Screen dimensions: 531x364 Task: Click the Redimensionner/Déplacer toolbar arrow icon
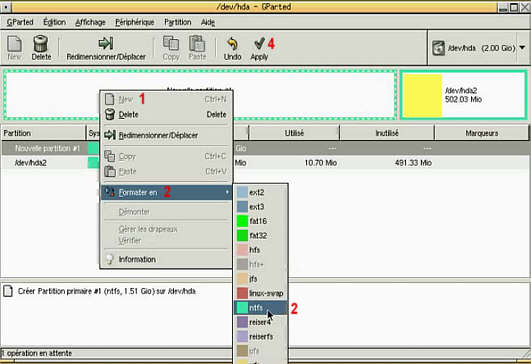(x=106, y=43)
